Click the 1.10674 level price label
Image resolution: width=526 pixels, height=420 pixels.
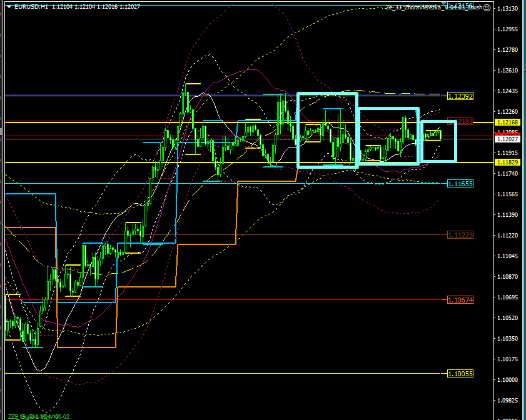(x=460, y=300)
